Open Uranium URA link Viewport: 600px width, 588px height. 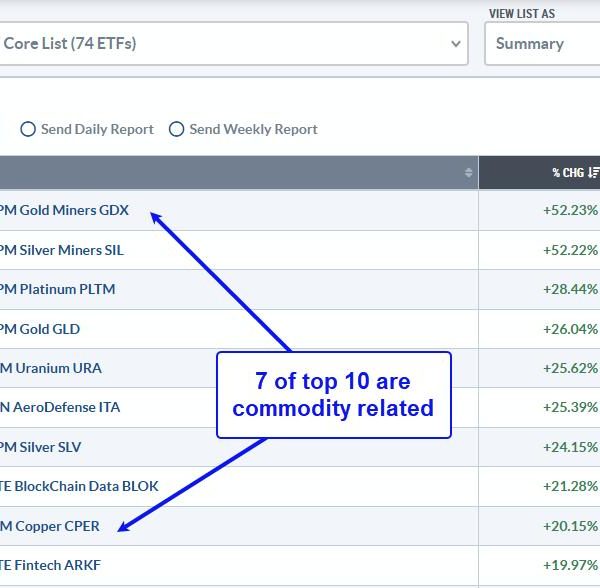tap(51, 368)
